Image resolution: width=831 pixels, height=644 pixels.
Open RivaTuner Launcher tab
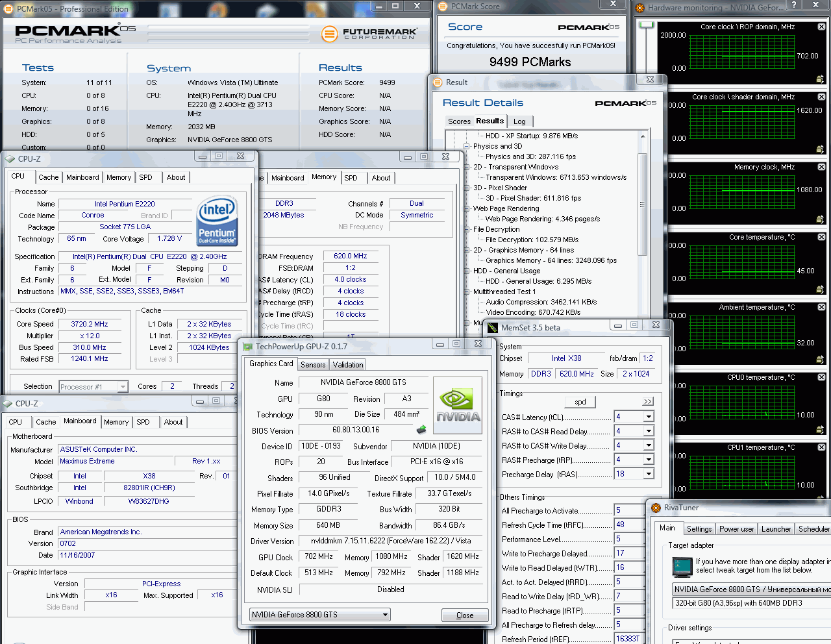776,529
